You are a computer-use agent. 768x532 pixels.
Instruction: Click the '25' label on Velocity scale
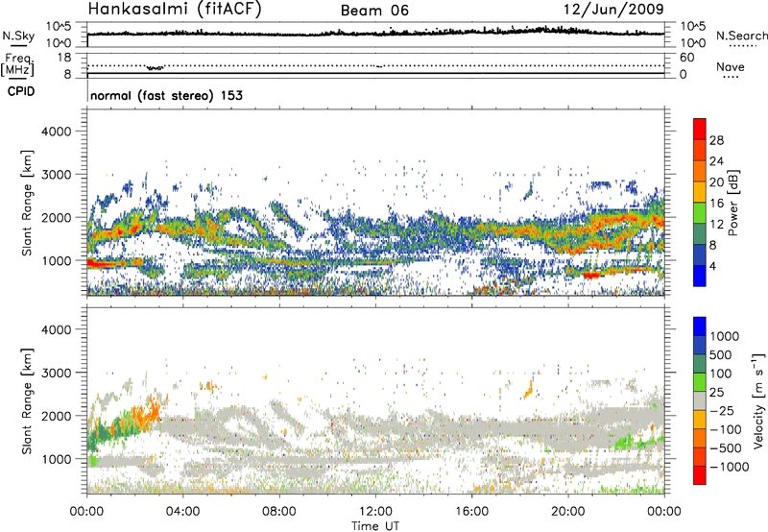tap(717, 392)
